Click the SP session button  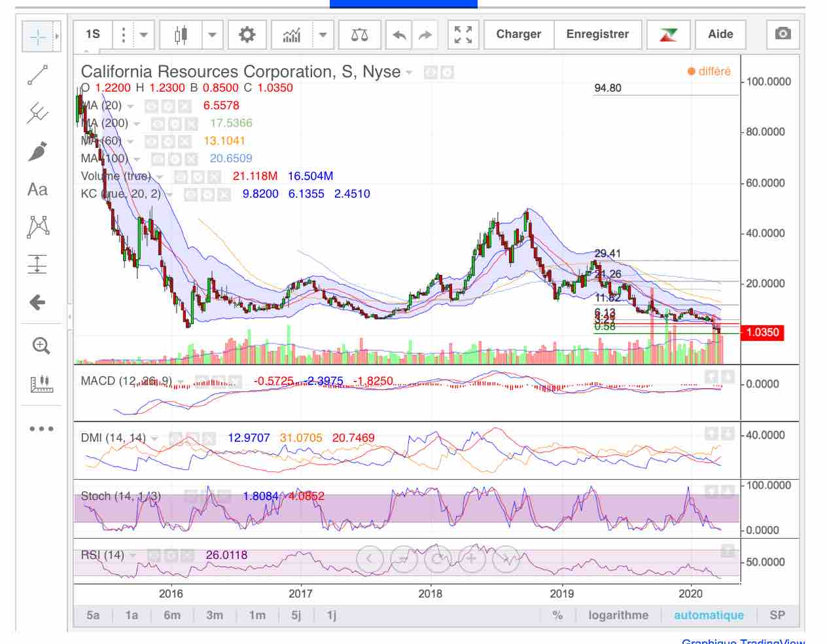777,615
